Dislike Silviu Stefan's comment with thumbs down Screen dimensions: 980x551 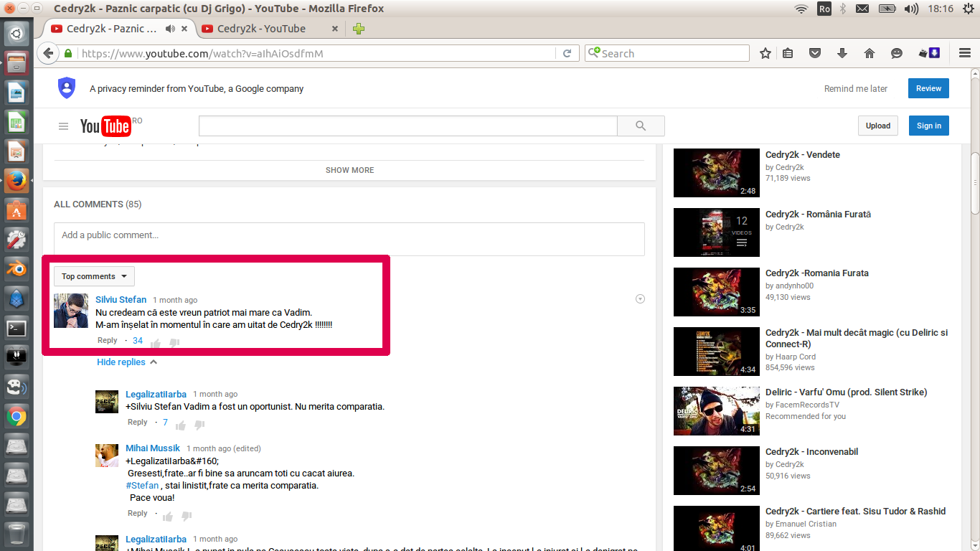(174, 342)
